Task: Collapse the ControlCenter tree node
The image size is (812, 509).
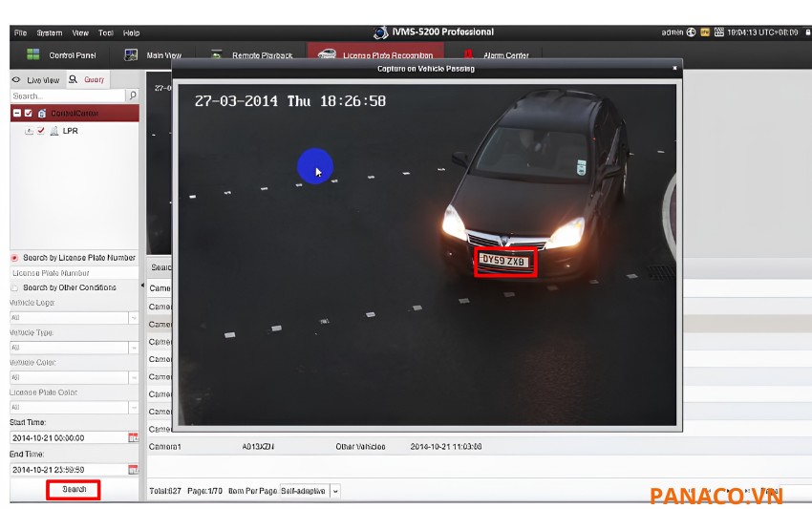Action: pos(17,113)
